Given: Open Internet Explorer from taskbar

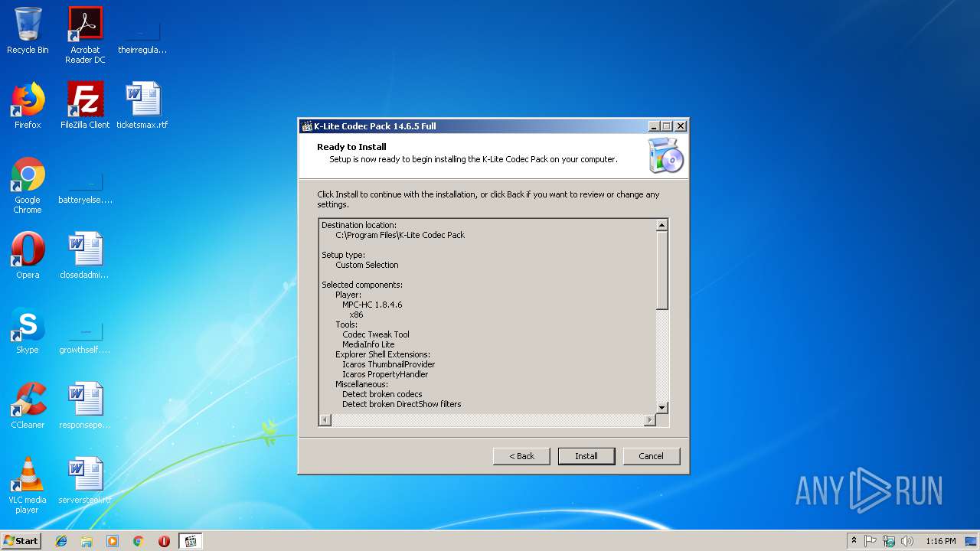Looking at the screenshot, I should point(61,541).
